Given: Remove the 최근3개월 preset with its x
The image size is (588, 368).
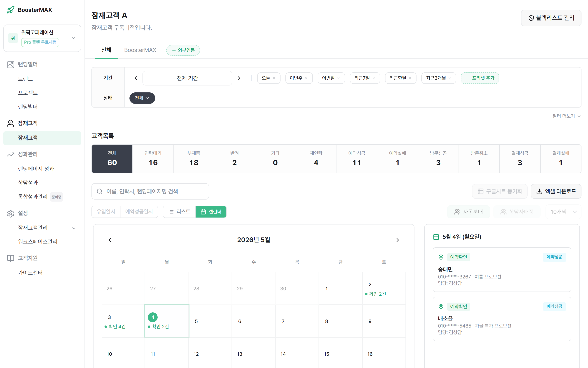Looking at the screenshot, I should click(x=450, y=78).
